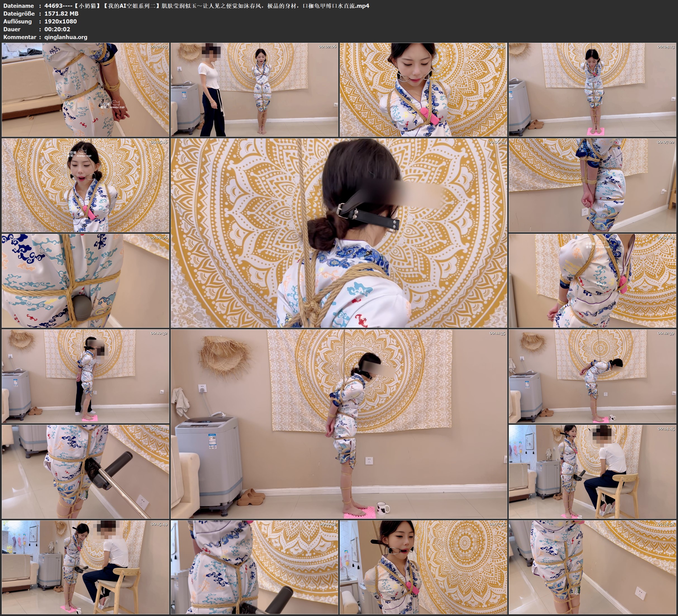The image size is (678, 616).
Task: Open the frame timestamped 00:14:45
Action: pos(592,471)
